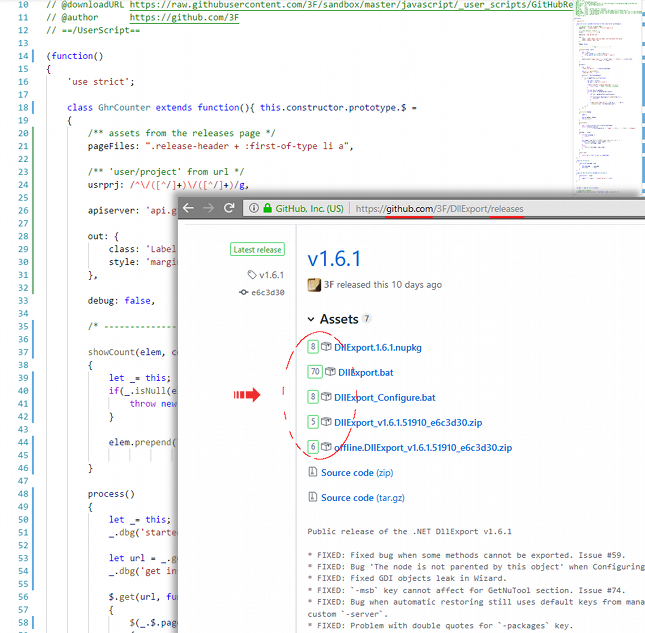
Task: Click line number 33 in the editor gutter
Action: (x=23, y=301)
